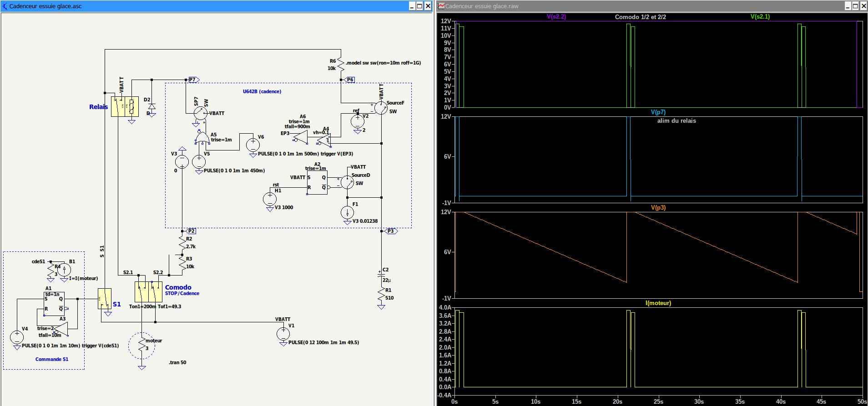Select the A5 OR gate symbol
Viewport: 868px width, 406px height.
[202, 137]
